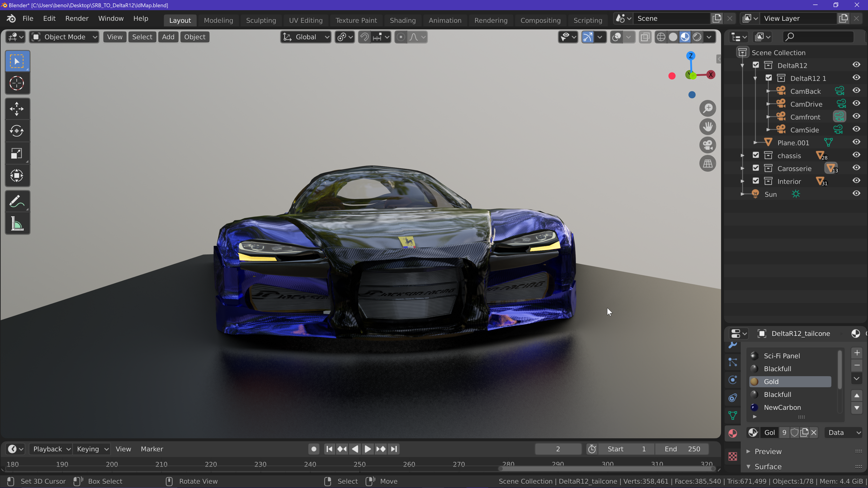This screenshot has width=868, height=488.
Task: Open the Material properties tab
Action: pyautogui.click(x=733, y=433)
